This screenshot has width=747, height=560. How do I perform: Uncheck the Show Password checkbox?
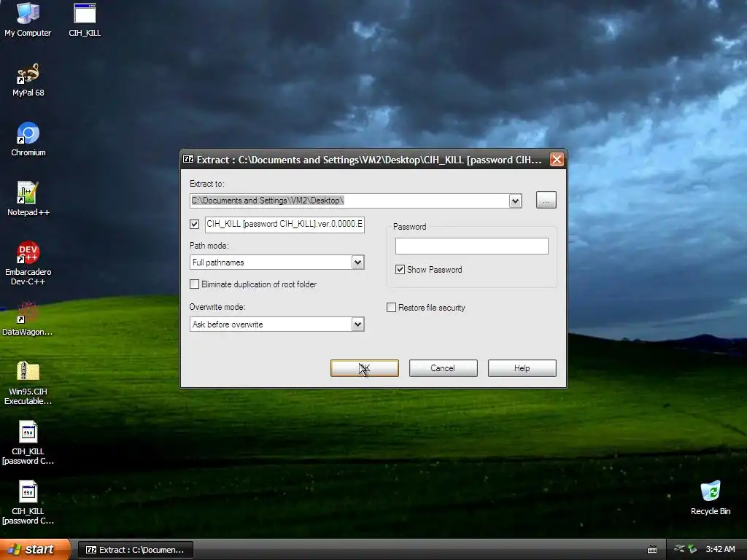[400, 270]
